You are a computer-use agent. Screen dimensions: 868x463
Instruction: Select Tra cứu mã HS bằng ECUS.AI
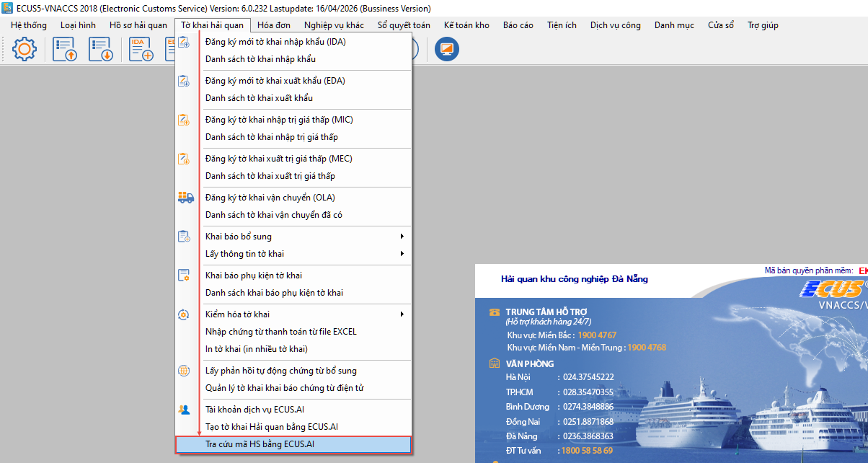260,444
